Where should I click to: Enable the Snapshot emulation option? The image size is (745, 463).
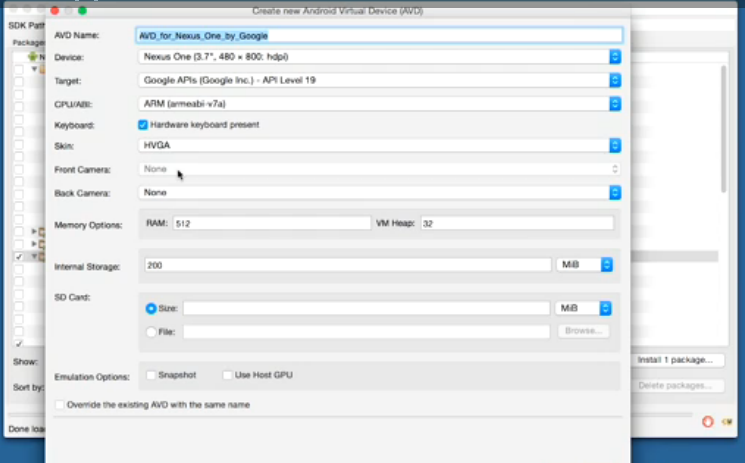(x=151, y=376)
